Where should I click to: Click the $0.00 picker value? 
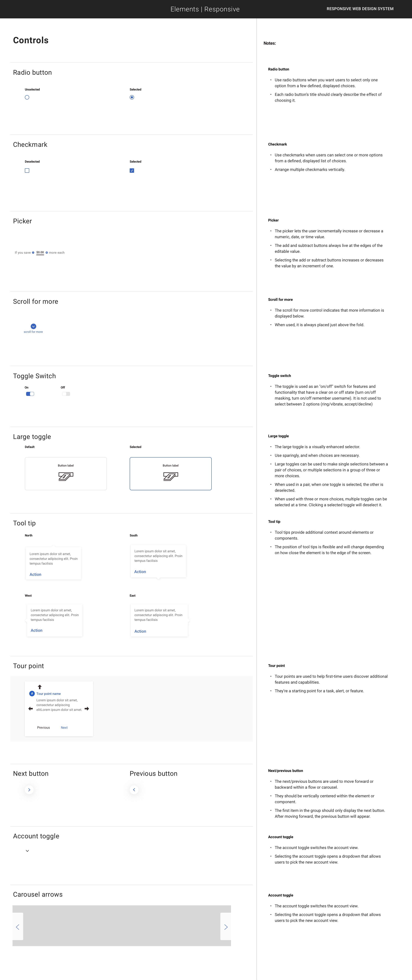[x=40, y=253]
